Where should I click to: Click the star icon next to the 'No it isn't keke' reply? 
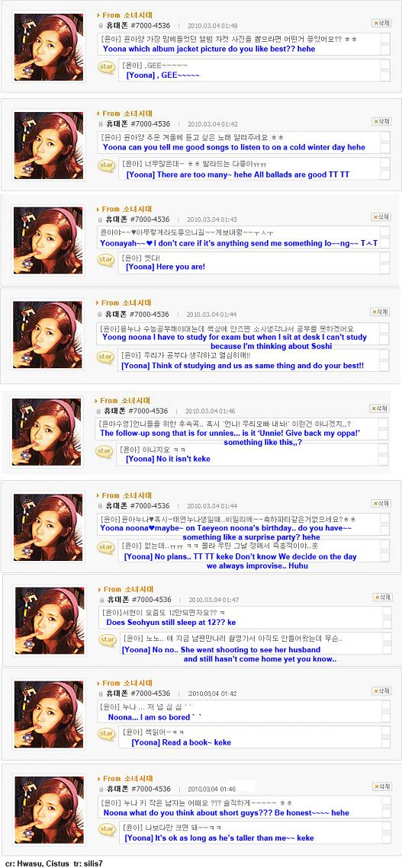105,450
